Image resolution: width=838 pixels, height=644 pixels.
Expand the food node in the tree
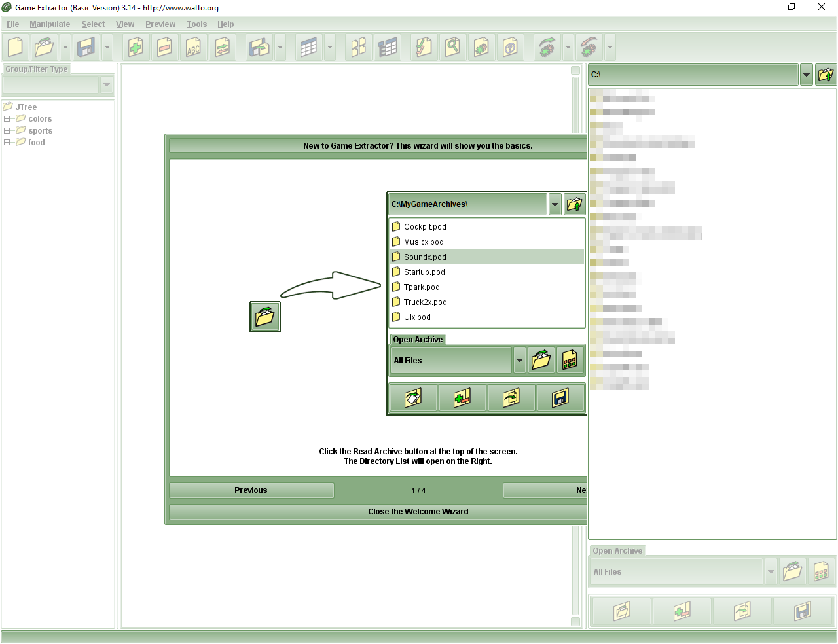[x=7, y=143]
